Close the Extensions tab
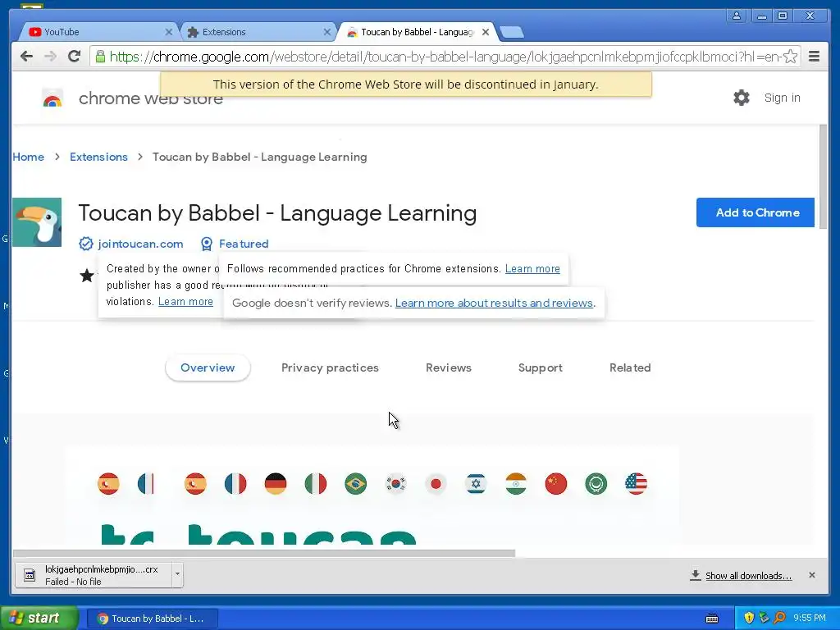 click(x=326, y=32)
